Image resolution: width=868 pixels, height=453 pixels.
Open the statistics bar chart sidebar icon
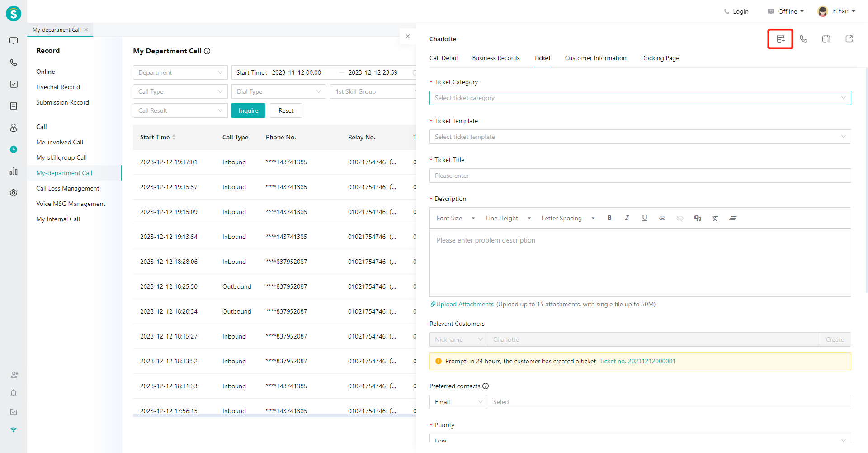(x=14, y=171)
